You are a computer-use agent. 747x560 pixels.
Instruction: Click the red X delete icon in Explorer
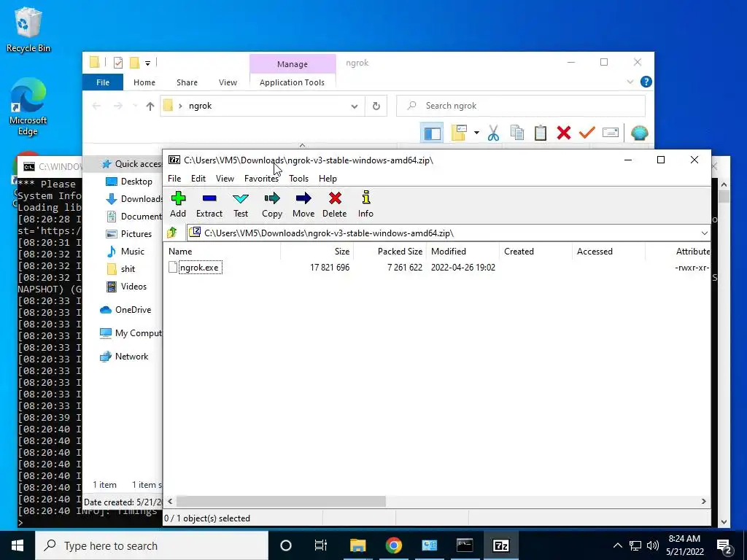[564, 133]
